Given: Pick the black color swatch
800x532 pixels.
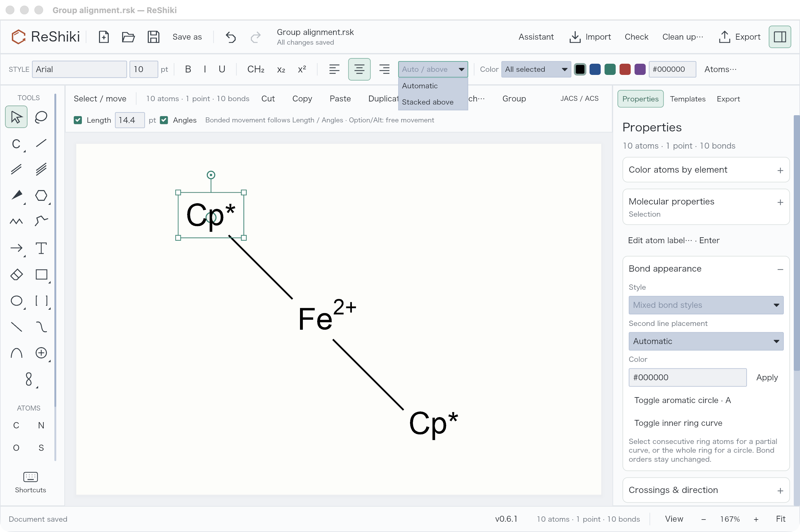Looking at the screenshot, I should (x=580, y=69).
